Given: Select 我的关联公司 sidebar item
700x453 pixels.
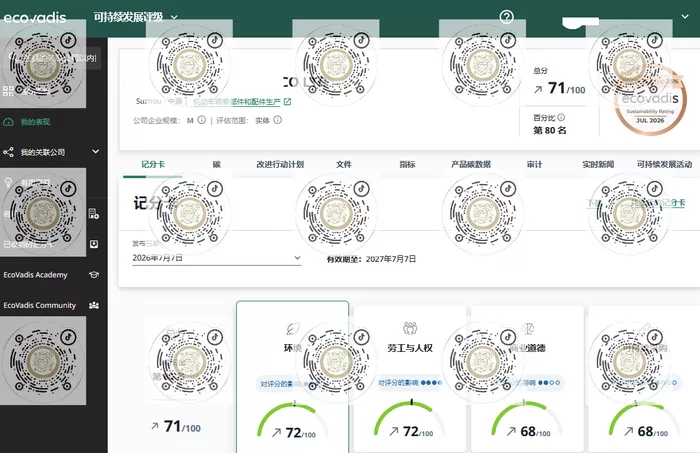Looking at the screenshot, I should [x=43, y=152].
